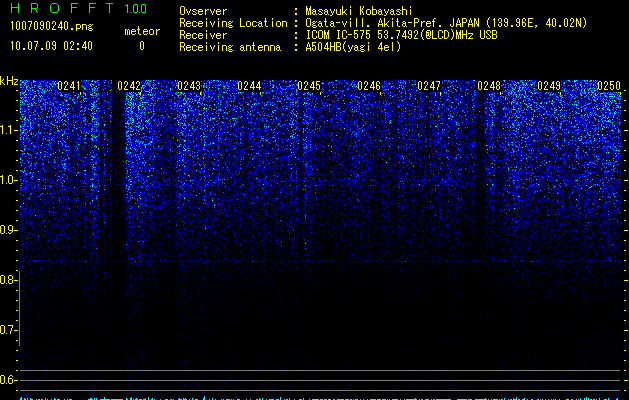Screen dimensions: 629x400
Task: Click the Receiving antenna field label
Action: pyautogui.click(x=230, y=47)
